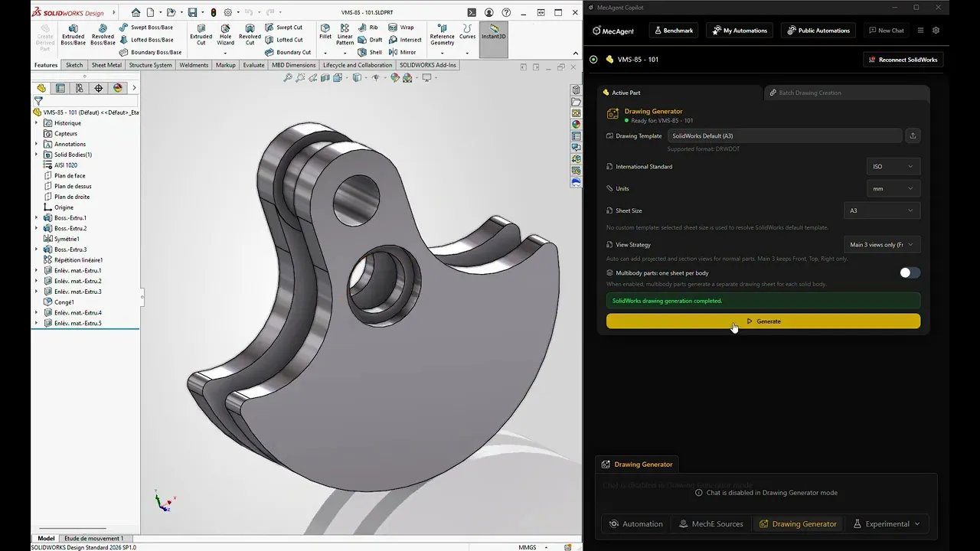
Task: Click the Drawing Template field
Action: pyautogui.click(x=785, y=135)
